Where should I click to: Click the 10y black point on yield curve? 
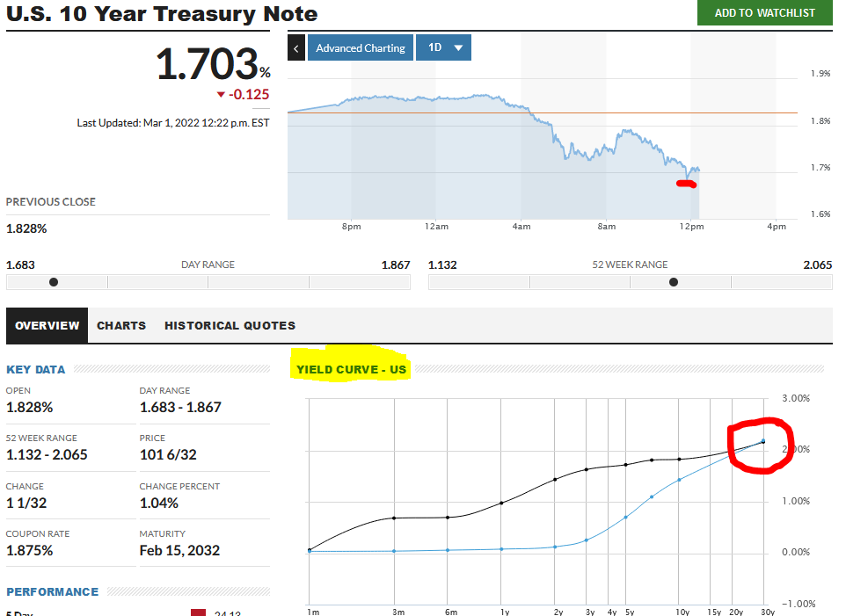tap(679, 460)
